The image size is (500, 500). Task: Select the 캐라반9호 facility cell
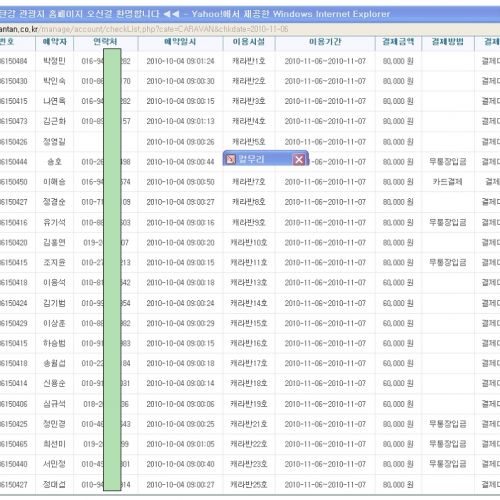point(249,223)
